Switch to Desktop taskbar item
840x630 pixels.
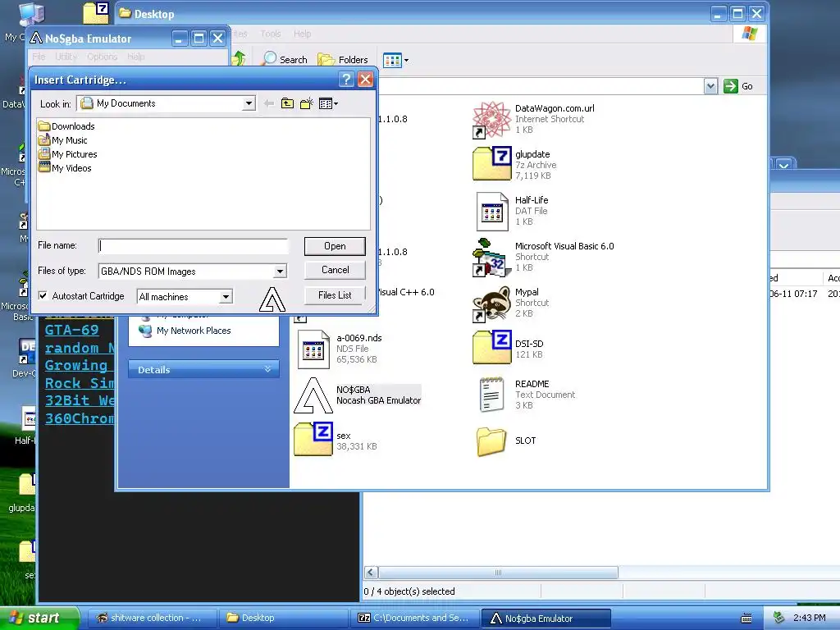click(283, 618)
